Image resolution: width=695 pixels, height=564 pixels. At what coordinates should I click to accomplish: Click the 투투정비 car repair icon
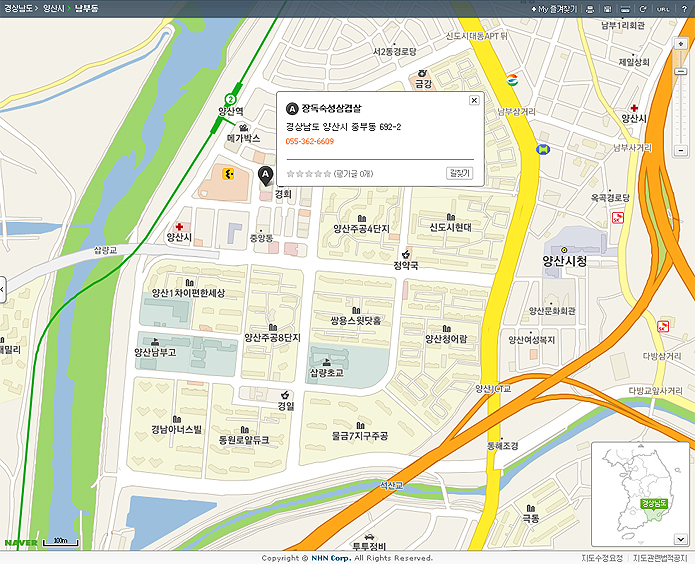click(x=369, y=537)
